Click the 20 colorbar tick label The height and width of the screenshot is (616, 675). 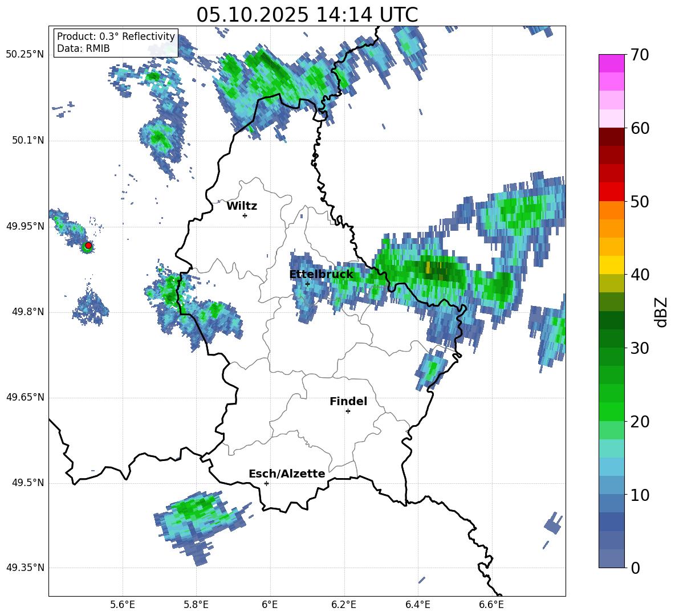click(x=640, y=422)
